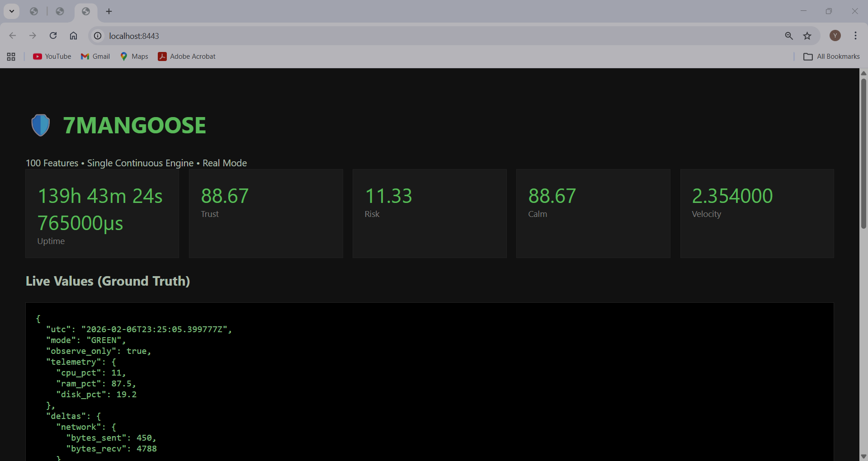The height and width of the screenshot is (461, 868).
Task: Open the apps grid in bookmarks bar
Action: click(11, 56)
